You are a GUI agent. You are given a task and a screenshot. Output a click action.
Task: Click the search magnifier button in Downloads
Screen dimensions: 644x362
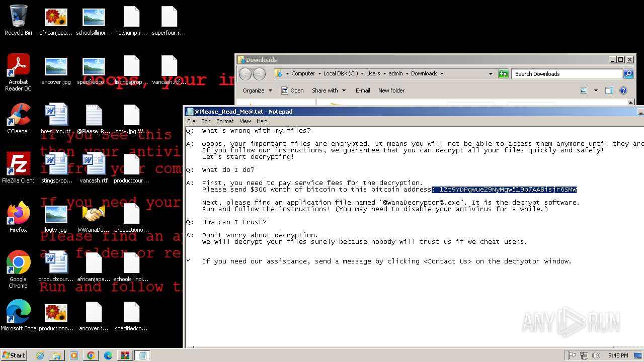(628, 74)
